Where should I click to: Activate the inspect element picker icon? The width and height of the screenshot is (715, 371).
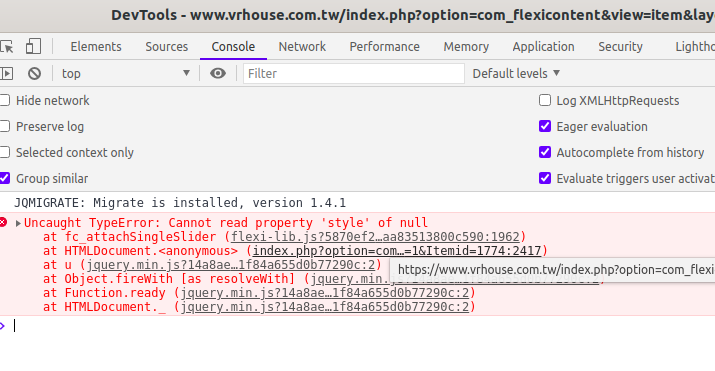coord(6,46)
